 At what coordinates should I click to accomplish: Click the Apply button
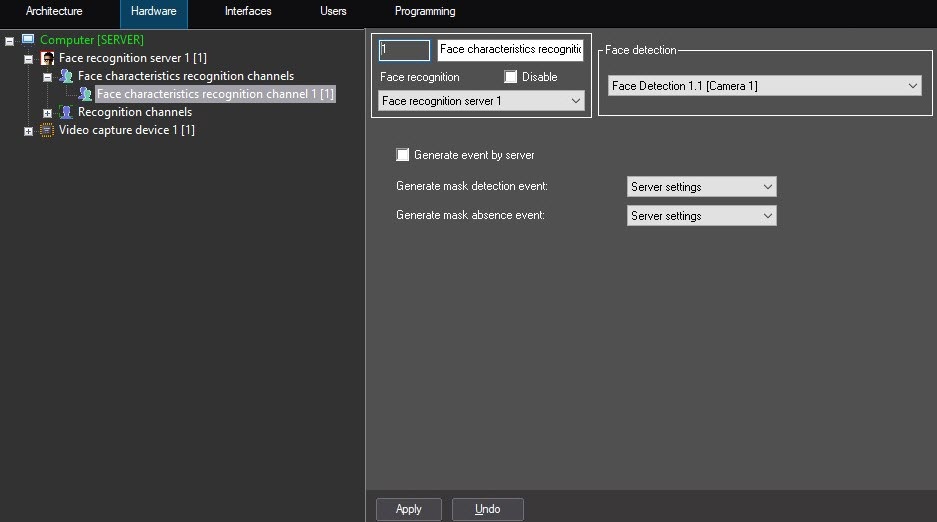(409, 509)
